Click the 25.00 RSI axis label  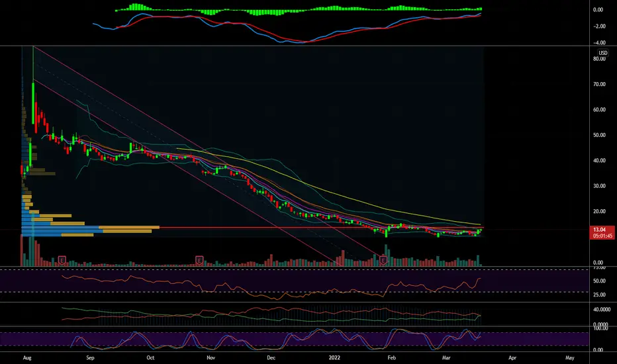(599, 295)
